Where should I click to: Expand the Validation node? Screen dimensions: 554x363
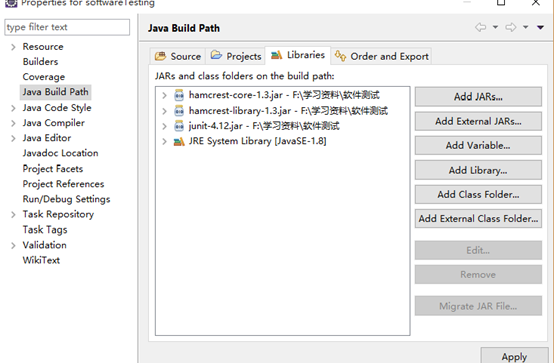(13, 246)
